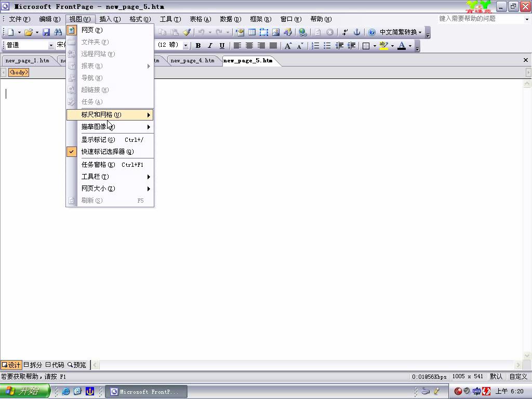This screenshot has height=399, width=532.
Task: Open the font color dropdown arrow
Action: click(x=410, y=46)
